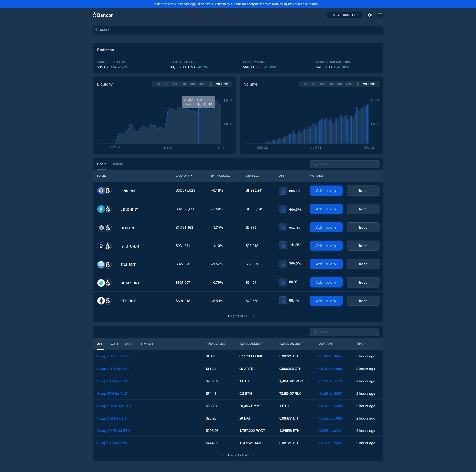
Task: Switch to the Tokens tab
Action: tap(118, 164)
